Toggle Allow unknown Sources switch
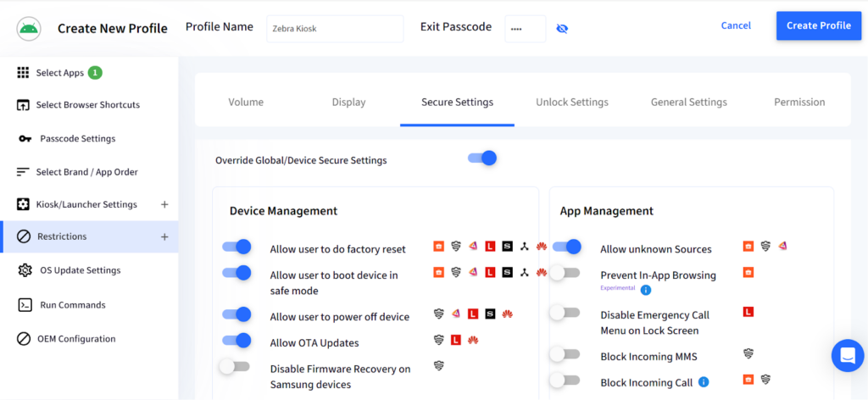 tap(567, 247)
